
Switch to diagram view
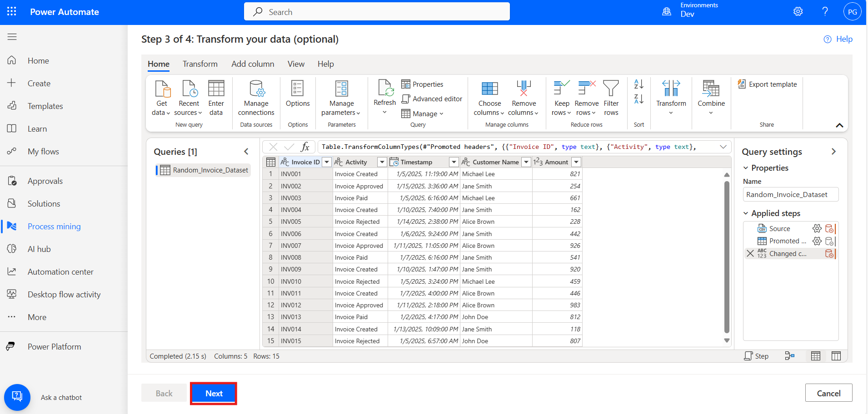[789, 356]
